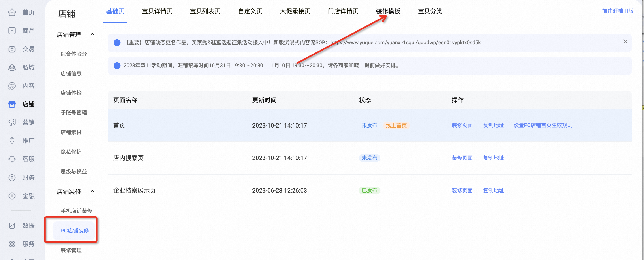Go to the 大促承接页 tab

pos(295,11)
